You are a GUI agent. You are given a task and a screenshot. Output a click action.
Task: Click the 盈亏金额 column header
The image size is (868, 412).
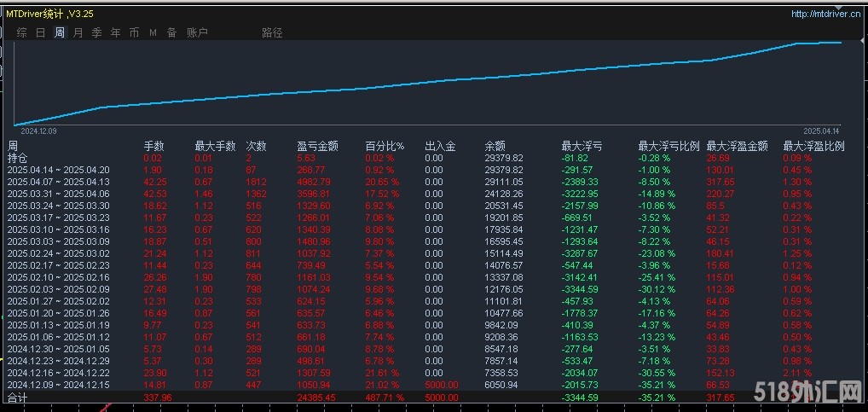(317, 146)
